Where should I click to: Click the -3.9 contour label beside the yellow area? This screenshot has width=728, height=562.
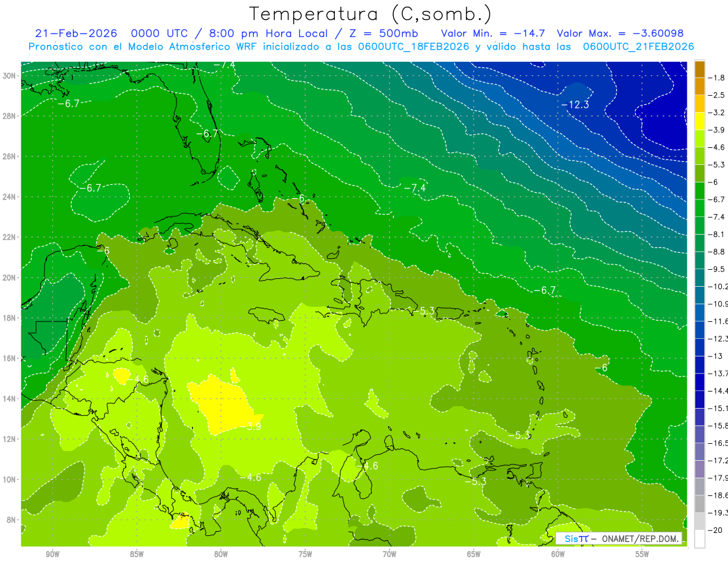[252, 427]
